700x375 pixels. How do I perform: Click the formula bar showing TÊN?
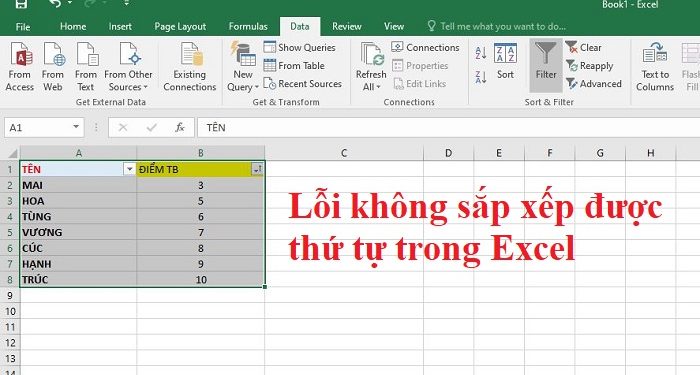pos(448,128)
